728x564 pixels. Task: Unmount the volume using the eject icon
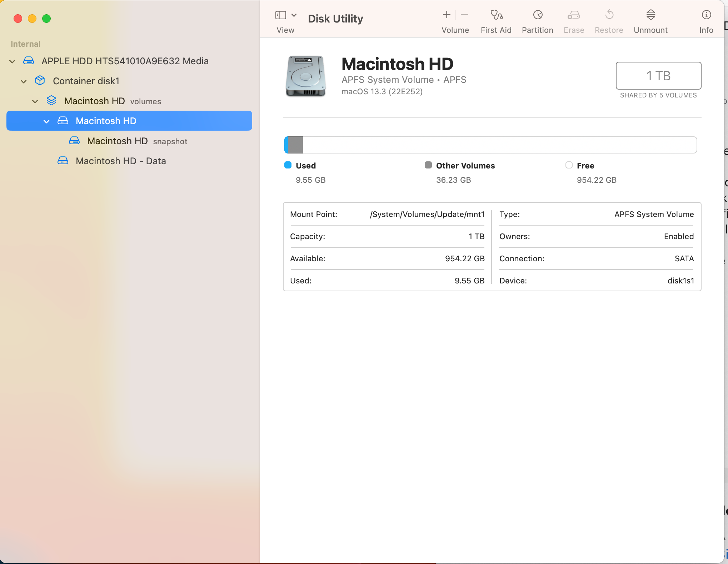pos(651,15)
